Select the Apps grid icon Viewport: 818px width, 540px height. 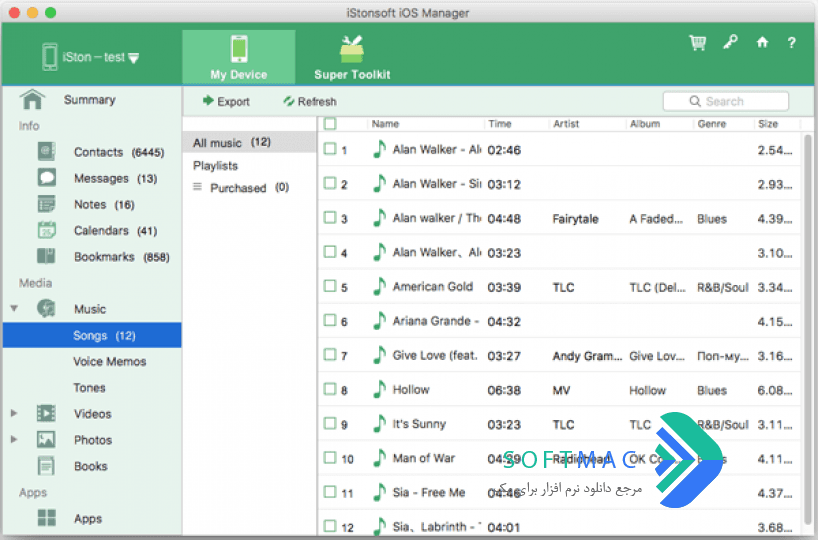click(x=46, y=518)
